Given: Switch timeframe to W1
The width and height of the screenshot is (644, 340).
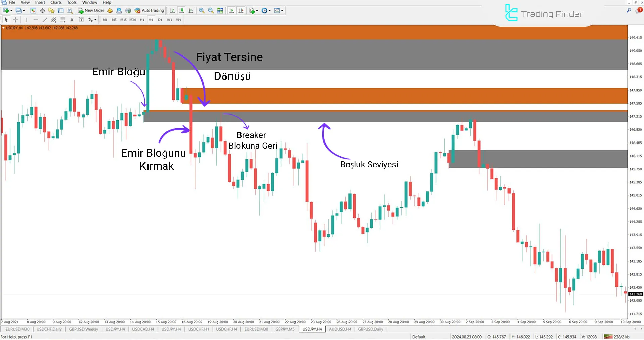Looking at the screenshot, I should click(169, 20).
